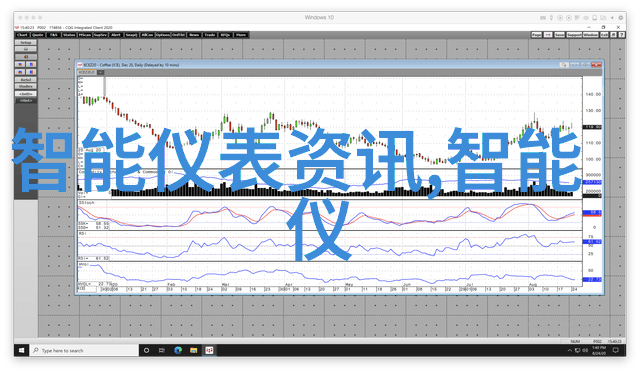Click the help question mark icon
The width and height of the screenshot is (640, 373).
point(621,35)
